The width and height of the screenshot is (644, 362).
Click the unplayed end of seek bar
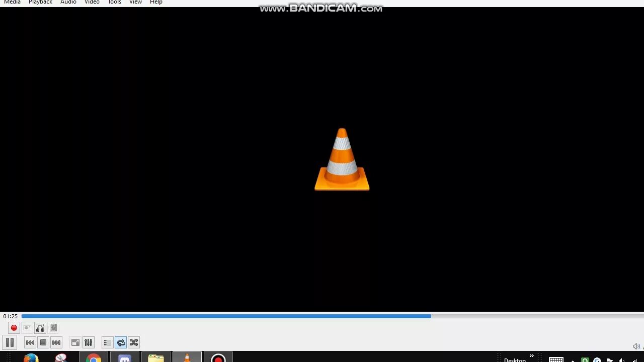pyautogui.click(x=537, y=316)
